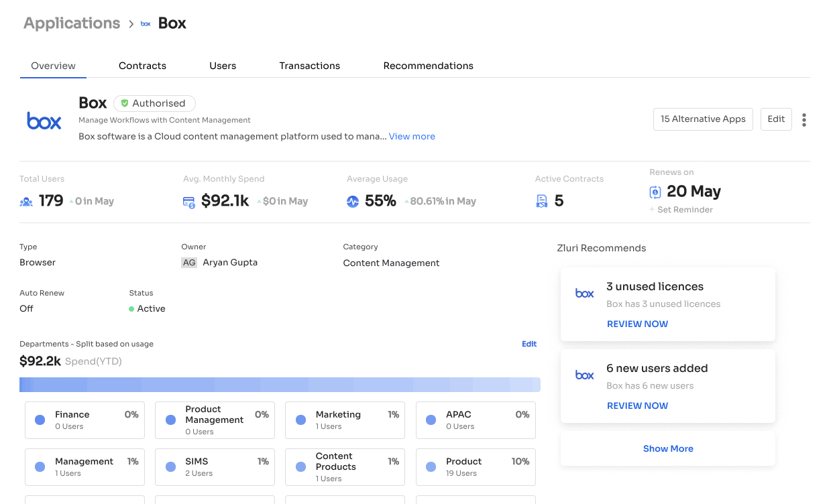Select the Finance department card

click(x=85, y=420)
